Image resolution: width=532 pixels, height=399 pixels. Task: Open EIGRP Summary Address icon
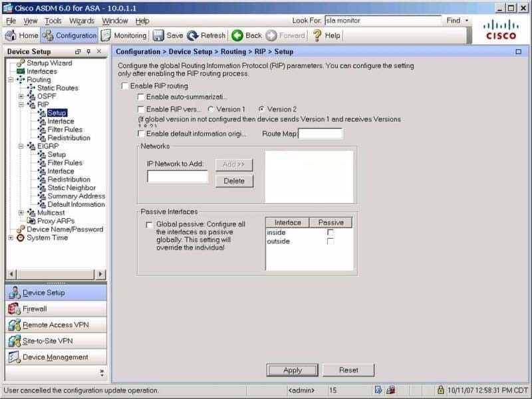[x=42, y=196]
